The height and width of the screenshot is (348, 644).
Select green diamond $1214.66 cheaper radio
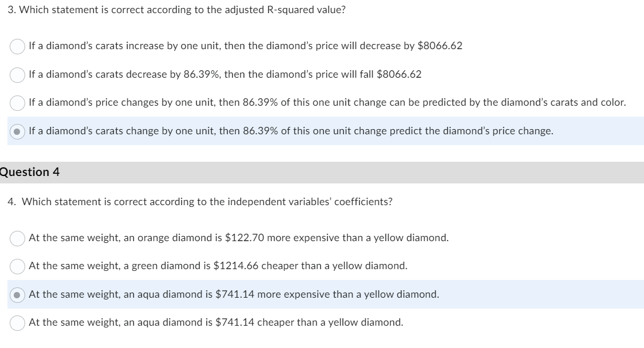point(17,266)
